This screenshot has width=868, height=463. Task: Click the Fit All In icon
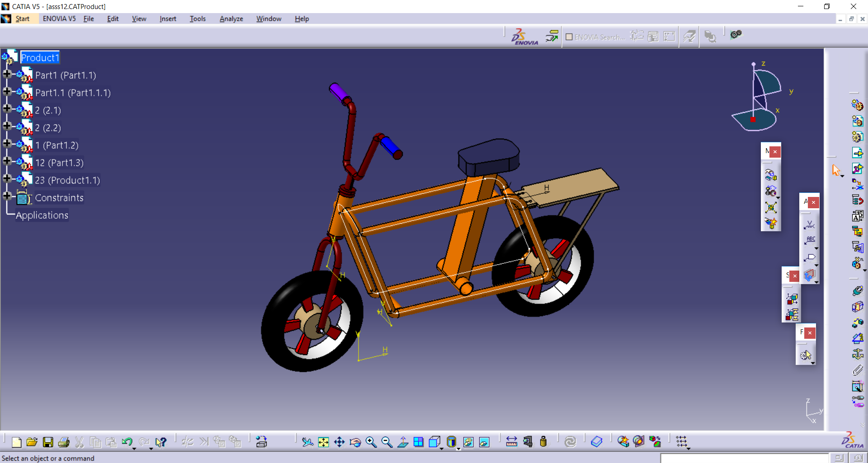(x=323, y=442)
